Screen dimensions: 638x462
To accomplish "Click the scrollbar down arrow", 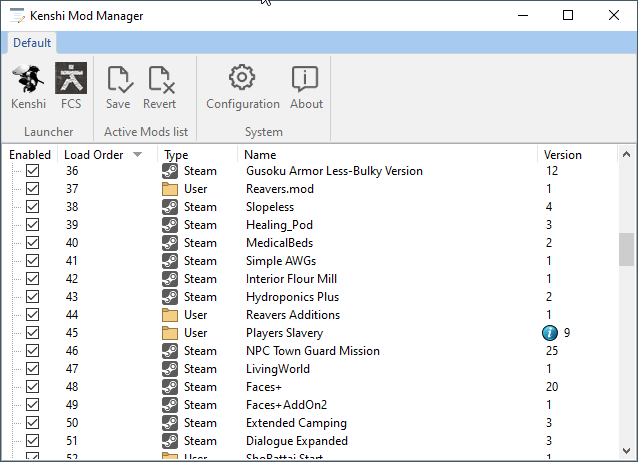I will pyautogui.click(x=627, y=451).
